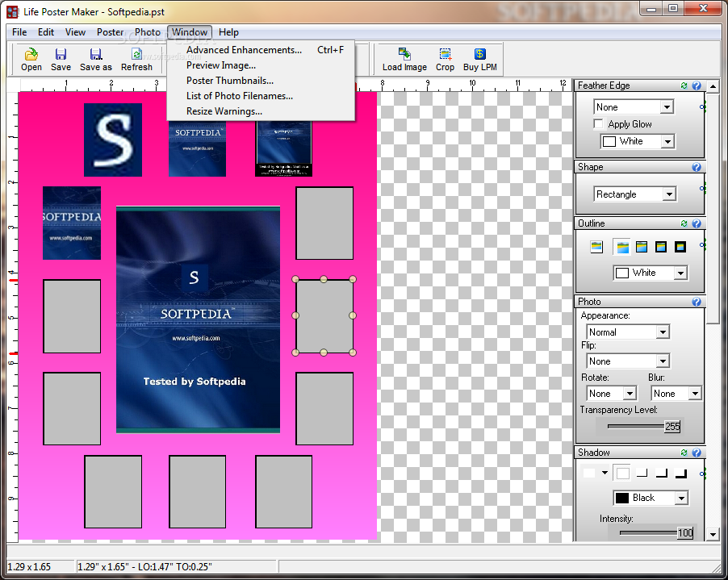Image resolution: width=728 pixels, height=580 pixels.
Task: Click the Transparency Level slider
Action: pyautogui.click(x=635, y=426)
